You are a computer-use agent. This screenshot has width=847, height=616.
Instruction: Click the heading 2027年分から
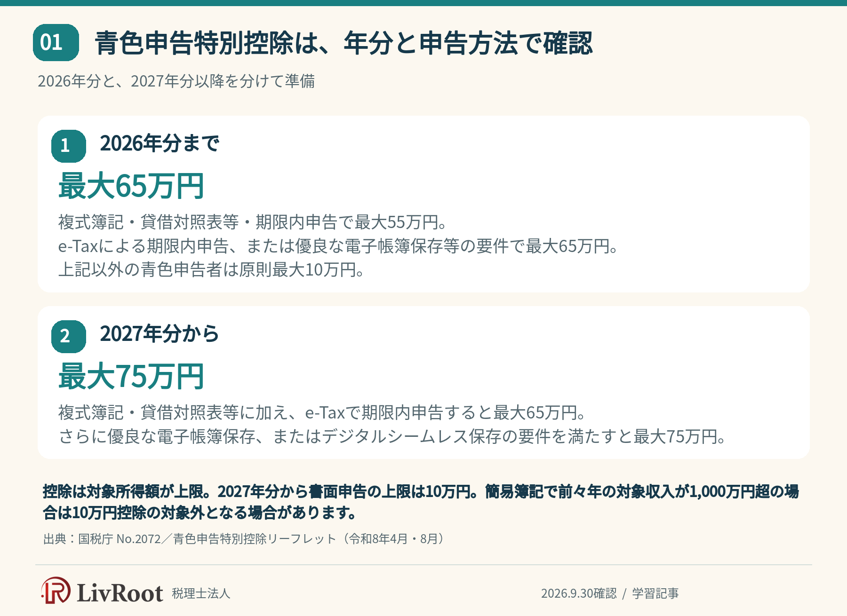[160, 334]
